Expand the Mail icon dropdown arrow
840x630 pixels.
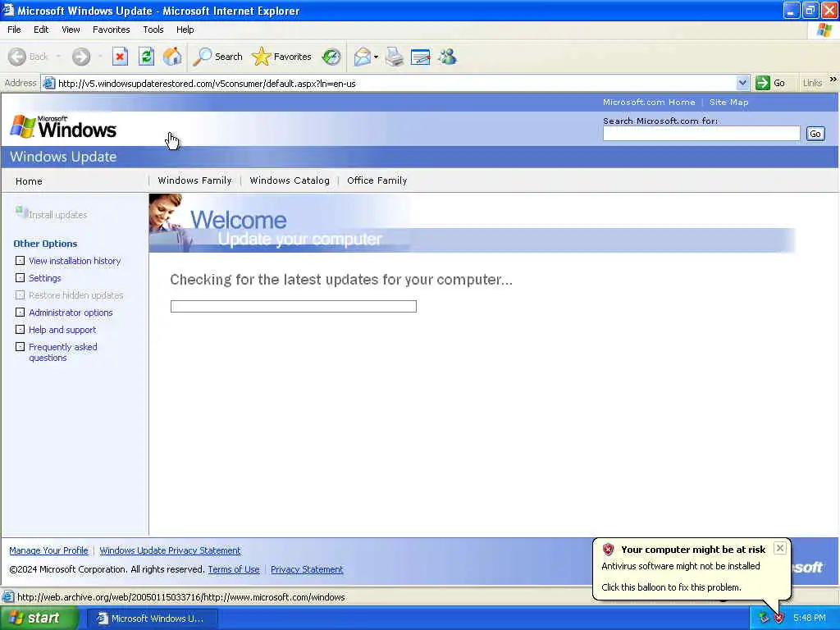[x=376, y=57]
